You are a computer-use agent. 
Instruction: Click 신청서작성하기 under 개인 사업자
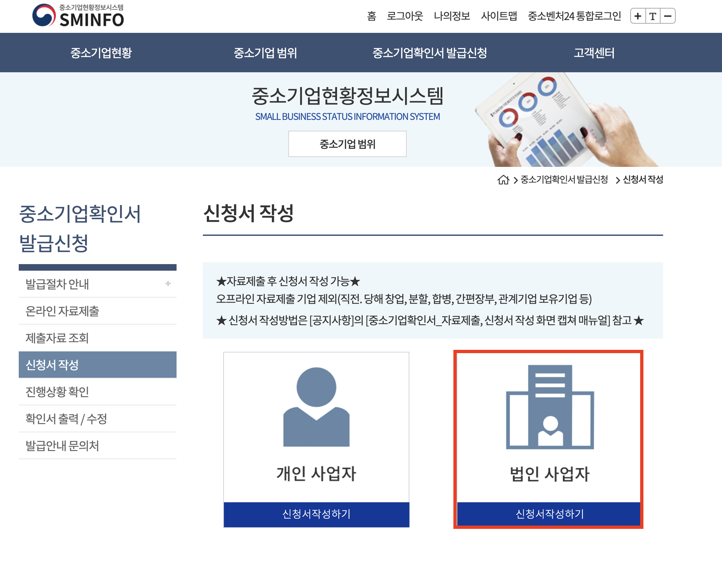[x=316, y=514]
